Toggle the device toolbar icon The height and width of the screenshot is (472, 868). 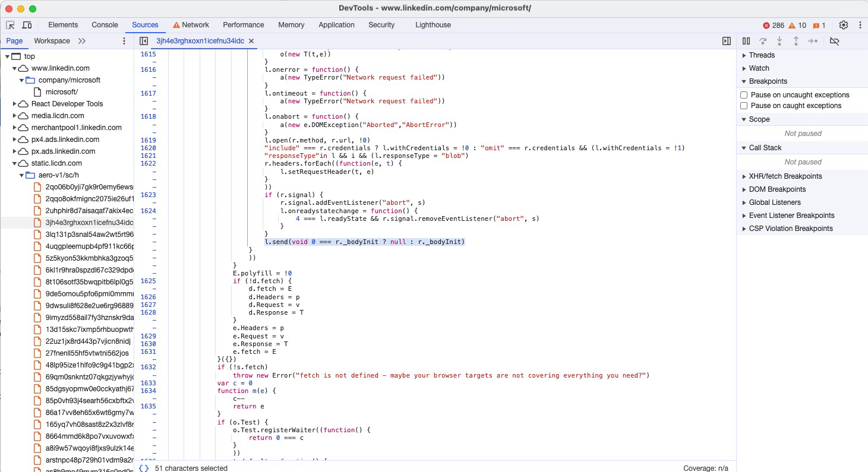coord(27,25)
